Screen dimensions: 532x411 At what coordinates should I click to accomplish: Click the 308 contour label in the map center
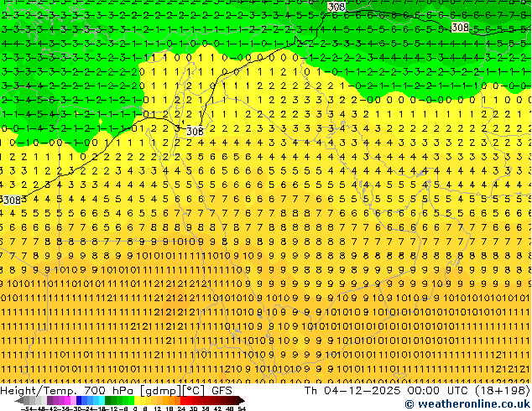195,131
